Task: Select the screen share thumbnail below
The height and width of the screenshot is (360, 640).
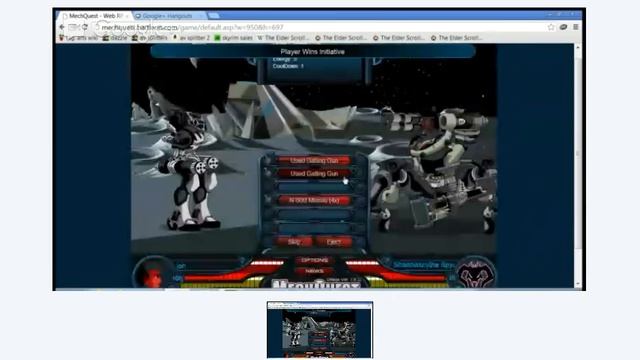Action: (320, 330)
